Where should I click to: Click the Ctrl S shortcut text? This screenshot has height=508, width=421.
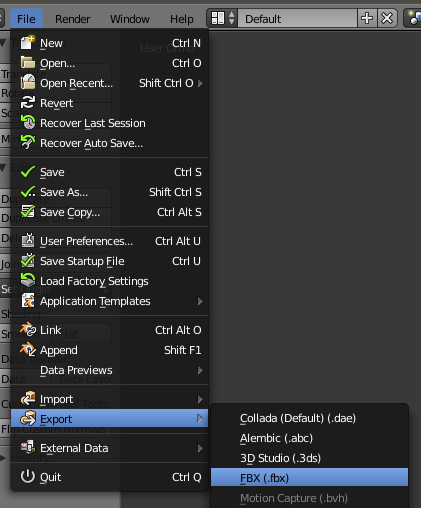188,172
